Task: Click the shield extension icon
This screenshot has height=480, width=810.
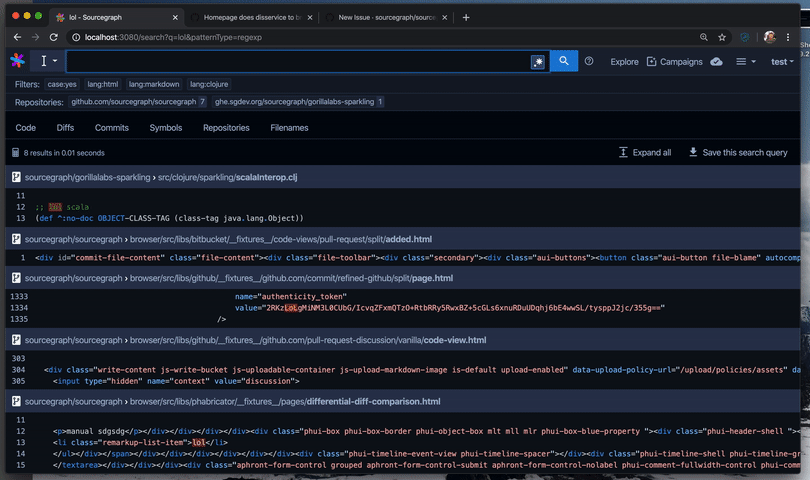Action: tap(744, 37)
